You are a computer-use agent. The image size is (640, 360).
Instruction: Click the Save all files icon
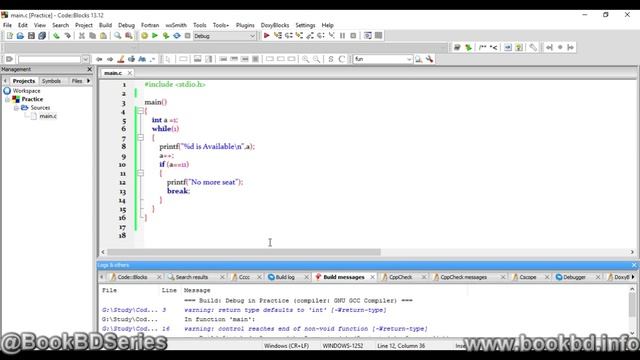42,36
